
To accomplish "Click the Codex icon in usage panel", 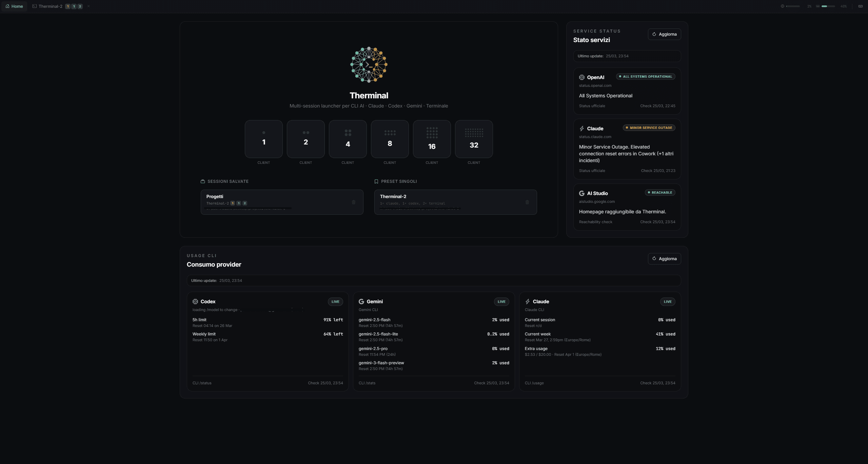I will click(195, 302).
